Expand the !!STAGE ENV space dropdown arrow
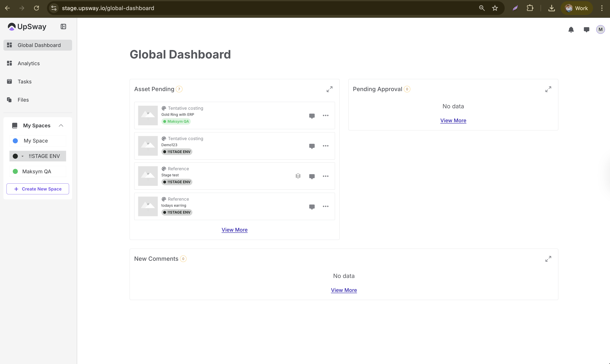This screenshot has width=610, height=364. click(22, 156)
